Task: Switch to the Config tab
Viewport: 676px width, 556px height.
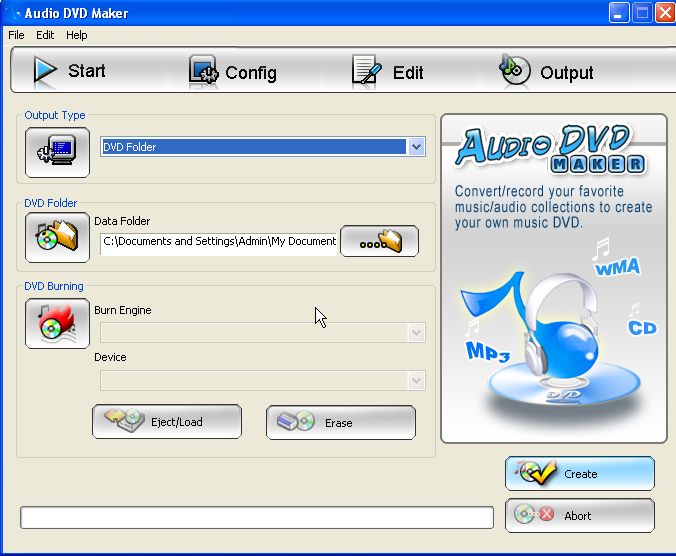Action: (x=233, y=72)
